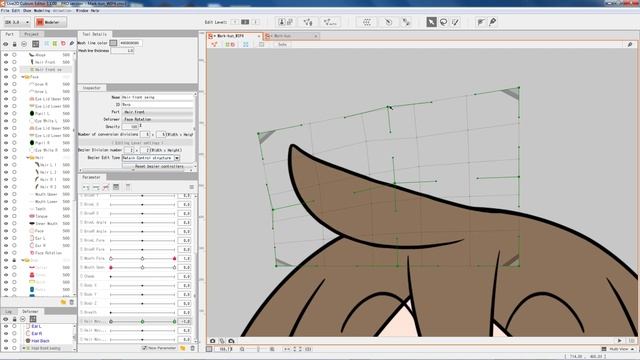Image resolution: width=640 pixels, height=360 pixels.
Task: Collapse the Hair folder in Part list
Action: pos(28,158)
